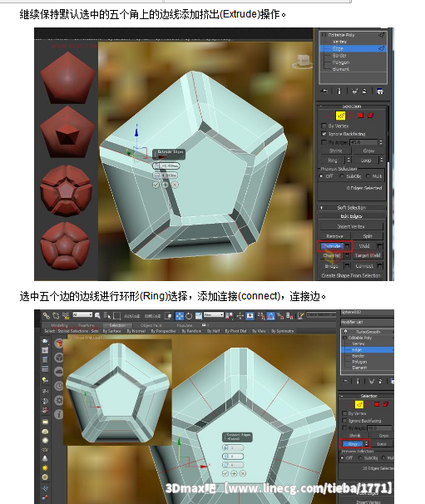Select Edge sub-object icon in upper Selection rollout
The height and width of the screenshot is (504, 425).
pos(340,116)
